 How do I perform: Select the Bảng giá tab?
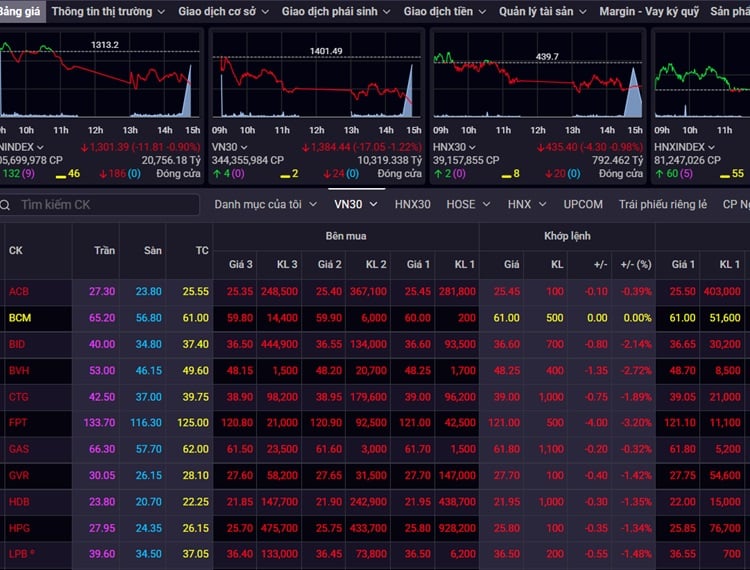[x=21, y=11]
